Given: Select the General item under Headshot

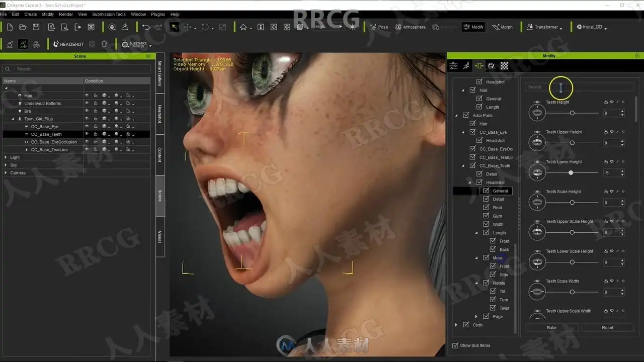Looking at the screenshot, I should (500, 191).
